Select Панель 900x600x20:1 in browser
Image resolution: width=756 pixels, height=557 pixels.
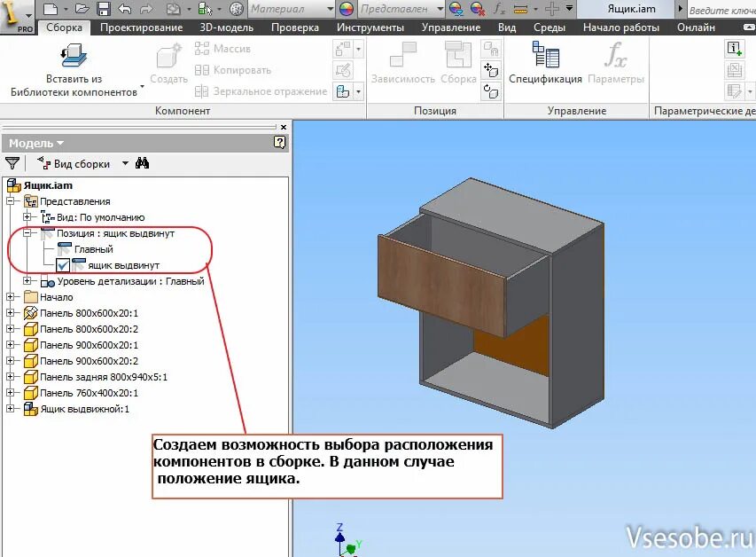(89, 345)
